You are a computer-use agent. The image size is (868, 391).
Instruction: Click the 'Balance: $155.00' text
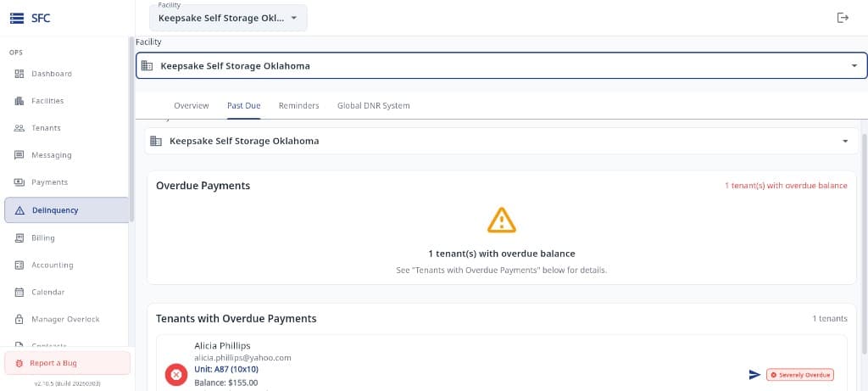coord(225,383)
